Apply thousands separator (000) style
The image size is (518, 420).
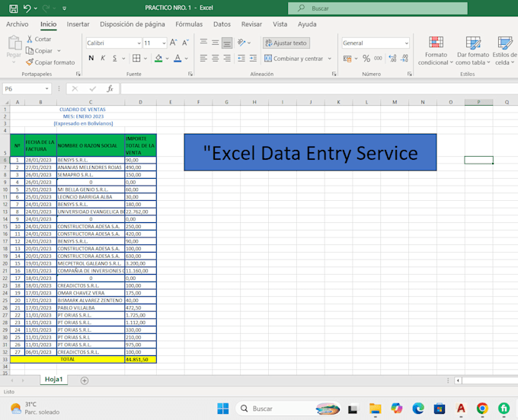click(x=378, y=59)
